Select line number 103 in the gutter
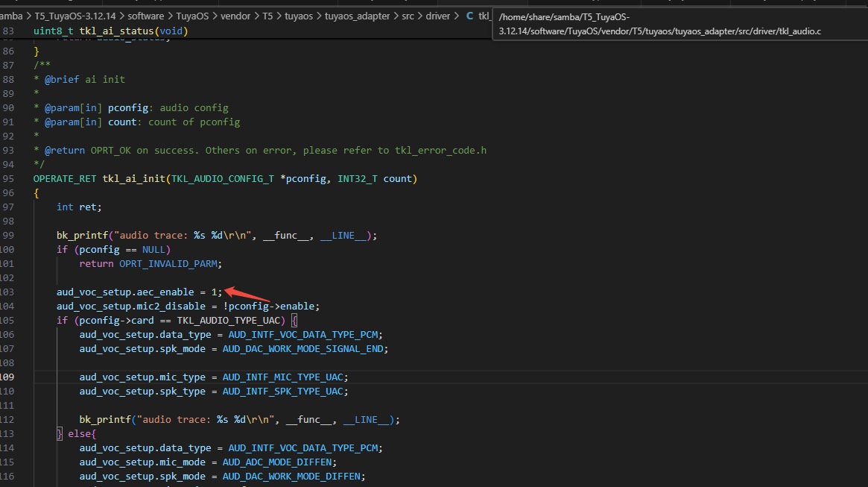This screenshot has width=868, height=487. pos(8,292)
